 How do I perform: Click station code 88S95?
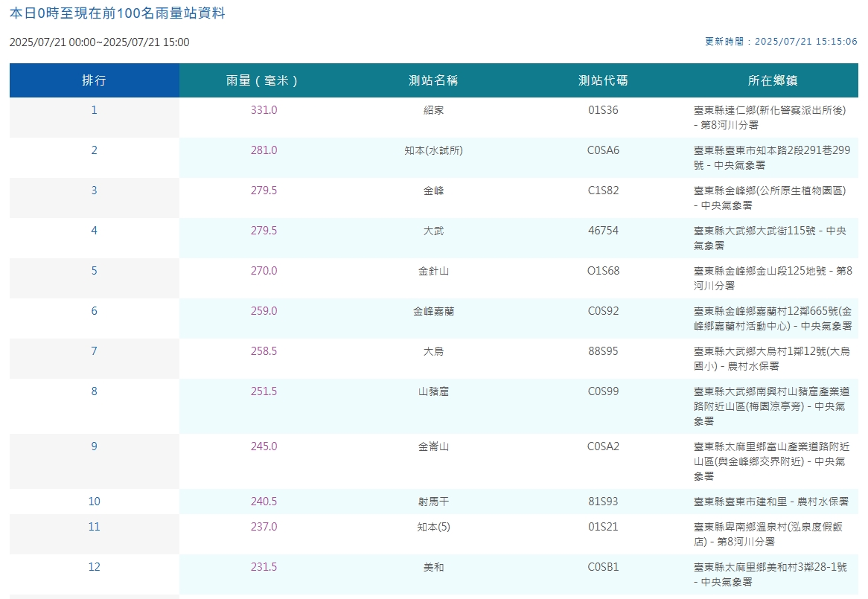[x=604, y=351]
